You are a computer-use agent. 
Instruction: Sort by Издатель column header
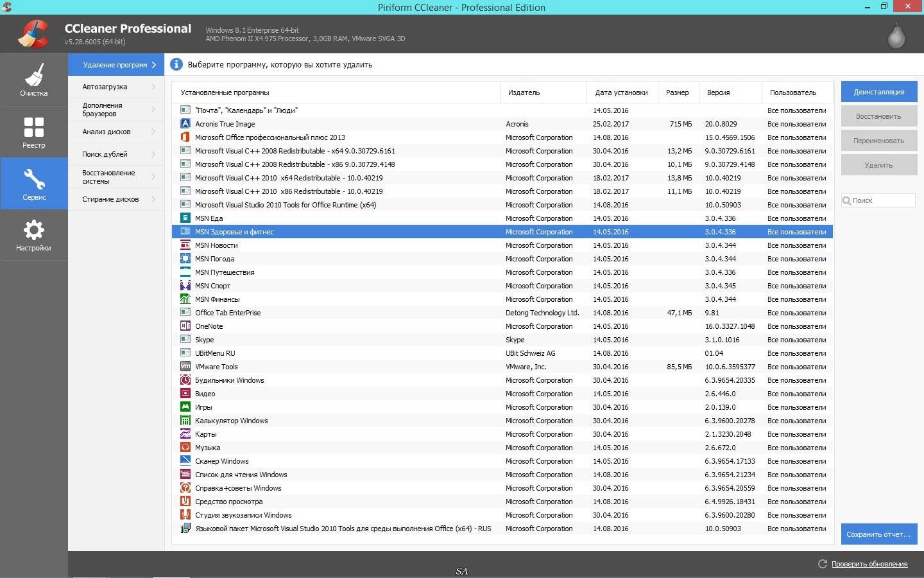(543, 92)
